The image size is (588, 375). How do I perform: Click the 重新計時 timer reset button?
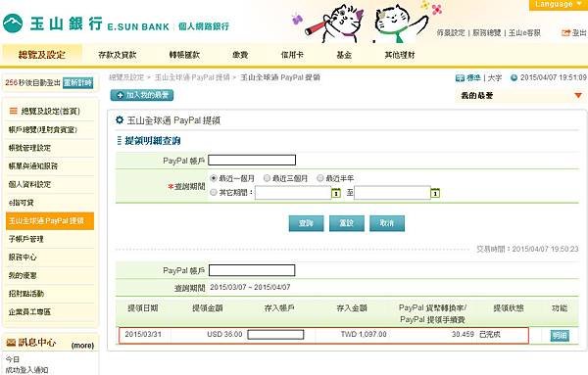(x=78, y=82)
